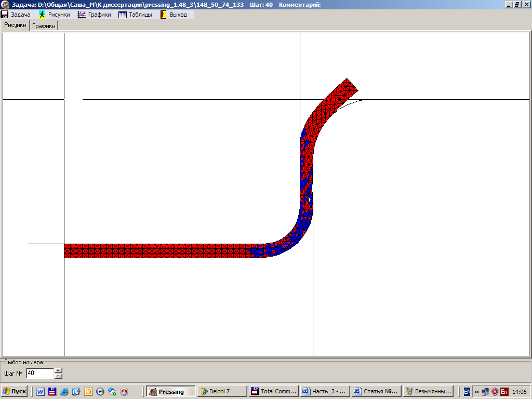Click the Выход door icon
The height and width of the screenshot is (399, 532).
[163, 15]
